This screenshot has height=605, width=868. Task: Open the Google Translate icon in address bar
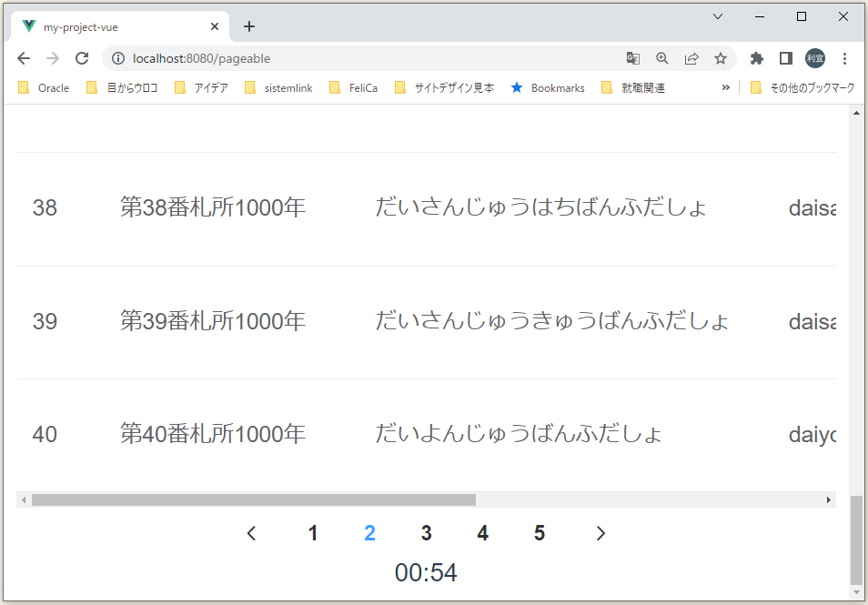(633, 56)
